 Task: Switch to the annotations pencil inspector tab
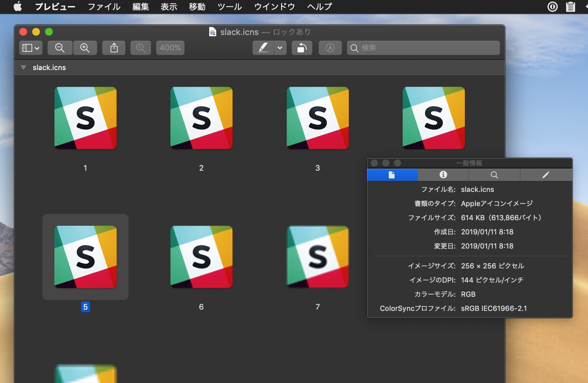(x=546, y=175)
